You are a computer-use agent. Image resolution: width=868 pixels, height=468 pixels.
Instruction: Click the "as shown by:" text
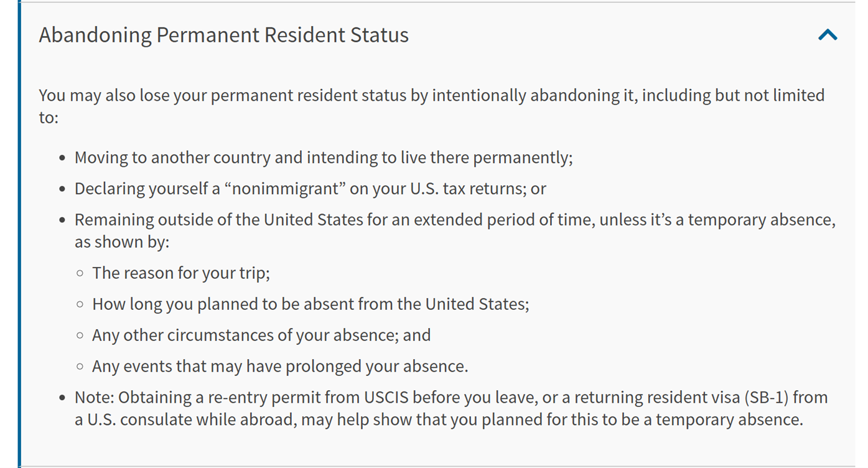click(x=121, y=241)
